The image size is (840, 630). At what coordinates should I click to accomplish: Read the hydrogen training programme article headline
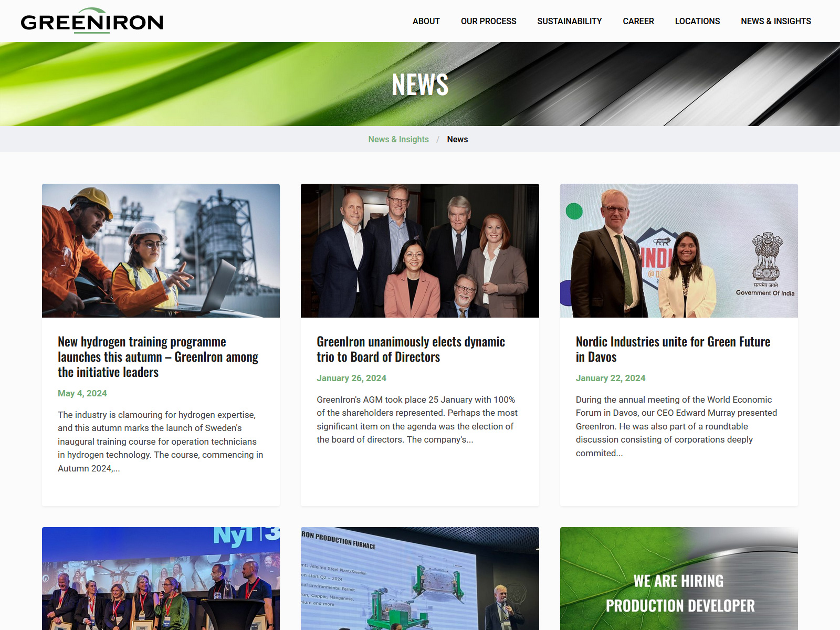click(x=158, y=357)
